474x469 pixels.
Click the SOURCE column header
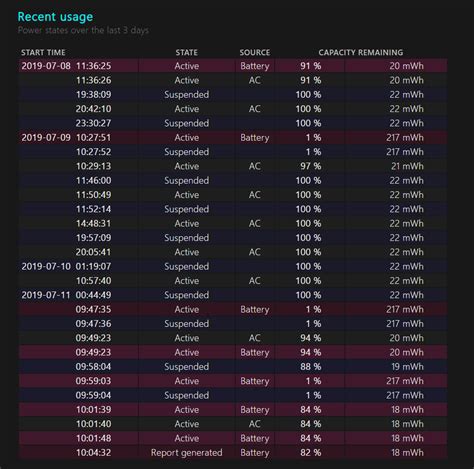255,52
